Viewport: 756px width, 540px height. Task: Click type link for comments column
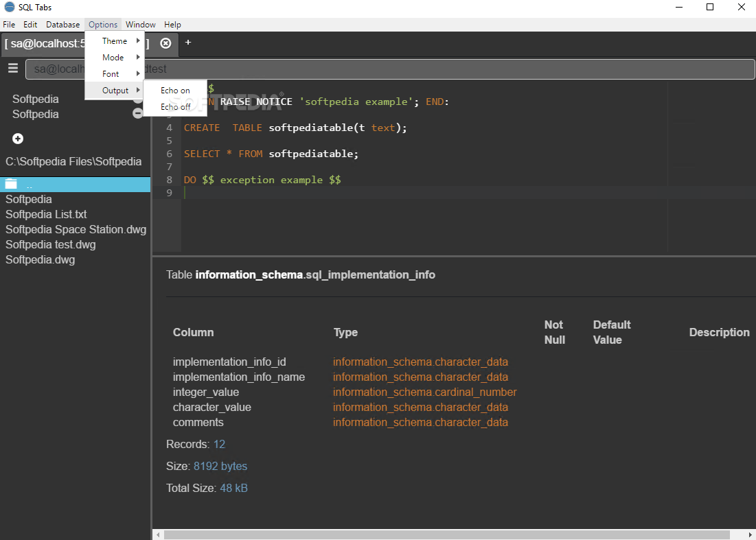[x=420, y=422]
